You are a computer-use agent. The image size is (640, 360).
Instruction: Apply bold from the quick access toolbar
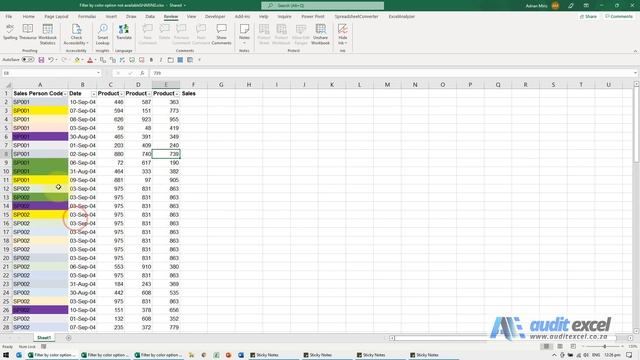coord(151,60)
